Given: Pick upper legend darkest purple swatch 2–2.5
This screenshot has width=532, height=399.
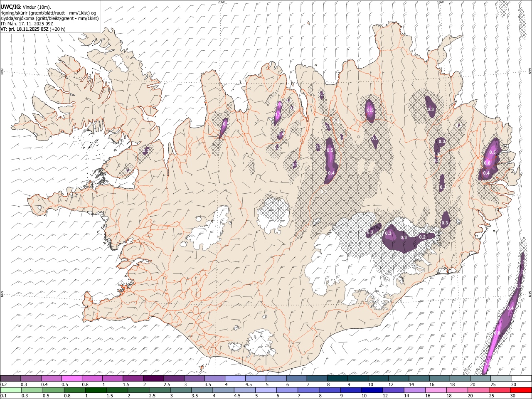Looking at the screenshot, I should [x=153, y=378].
